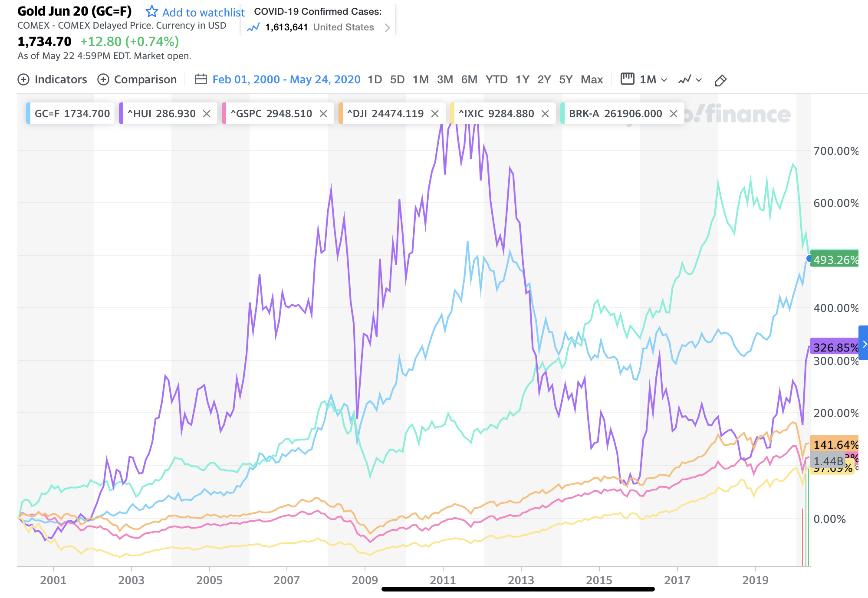Select the Max time range
Viewport: 868px width, 598px height.
point(592,80)
